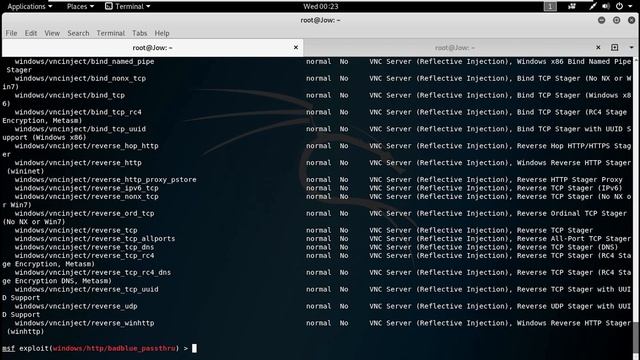640x360 pixels.
Task: Click windows/vncinject/reverse_http payload name
Action: pos(78,162)
